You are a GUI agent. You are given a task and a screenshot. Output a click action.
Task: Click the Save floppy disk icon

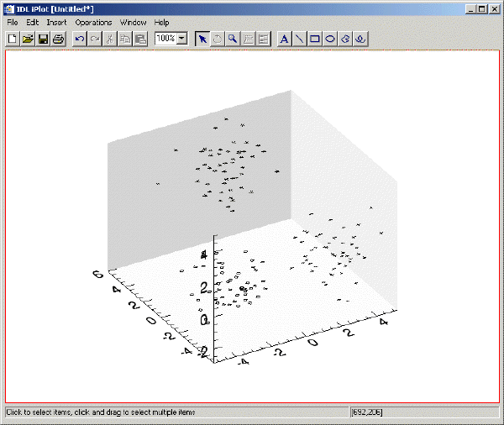point(43,39)
